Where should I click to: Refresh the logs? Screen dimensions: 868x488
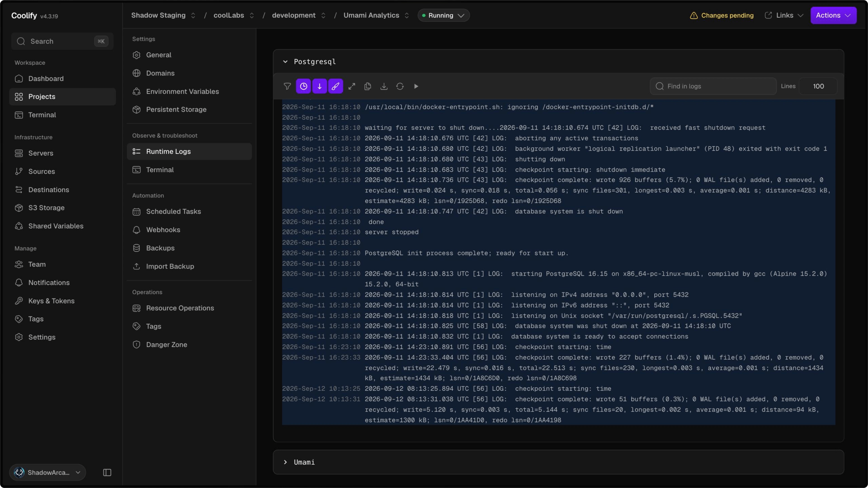(x=400, y=86)
